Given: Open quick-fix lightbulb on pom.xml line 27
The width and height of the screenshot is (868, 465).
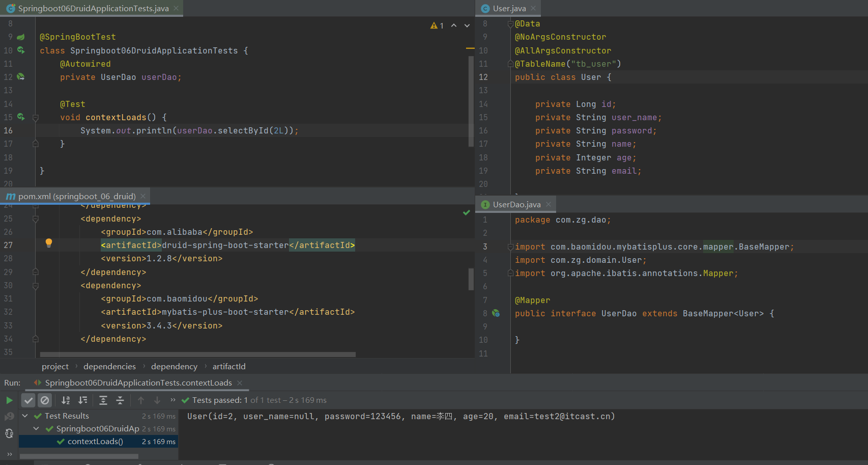Looking at the screenshot, I should [x=49, y=243].
